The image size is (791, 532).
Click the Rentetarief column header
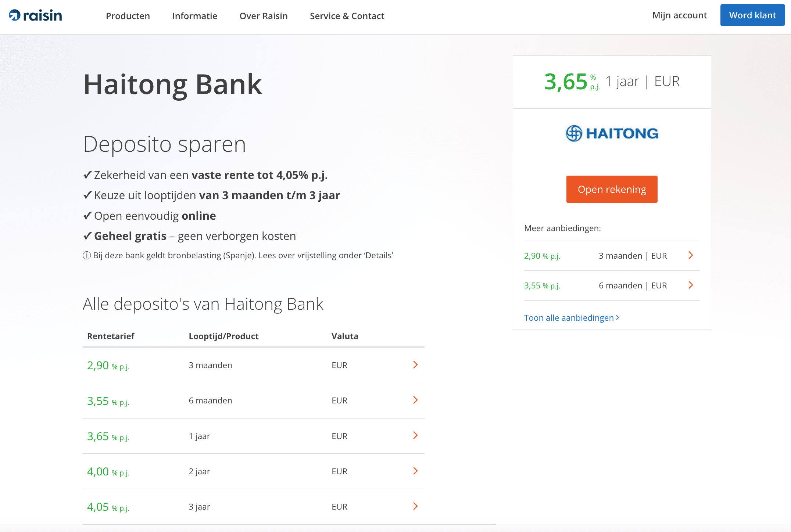coord(111,336)
